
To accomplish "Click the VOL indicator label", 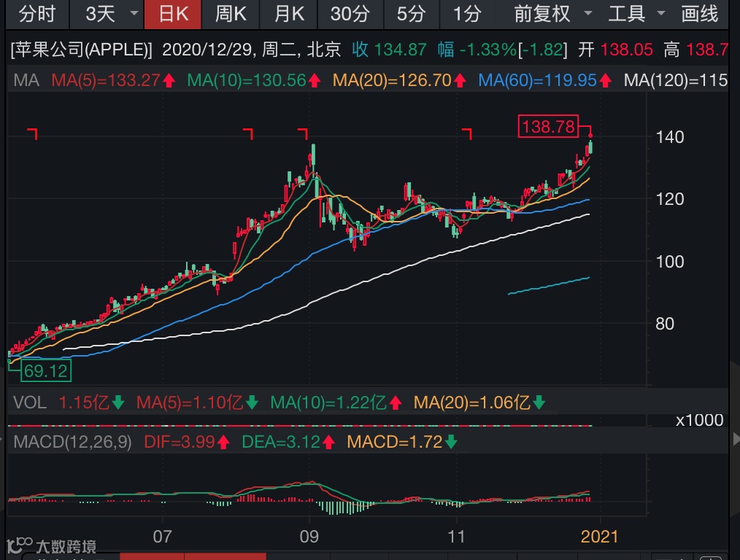I will tap(30, 402).
